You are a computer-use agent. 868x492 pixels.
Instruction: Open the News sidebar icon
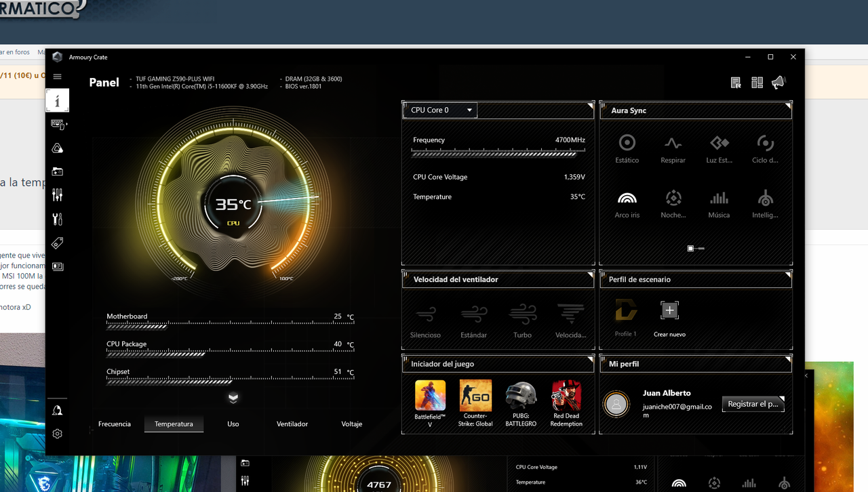point(58,266)
